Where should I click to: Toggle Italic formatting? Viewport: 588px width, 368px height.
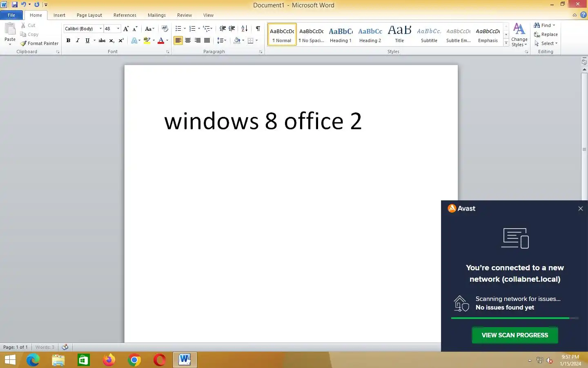(78, 40)
